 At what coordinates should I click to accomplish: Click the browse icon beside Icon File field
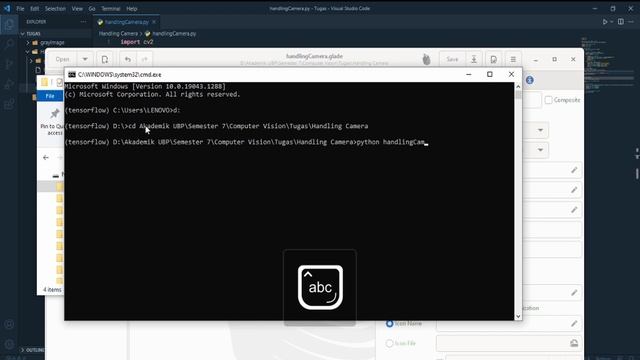574,343
